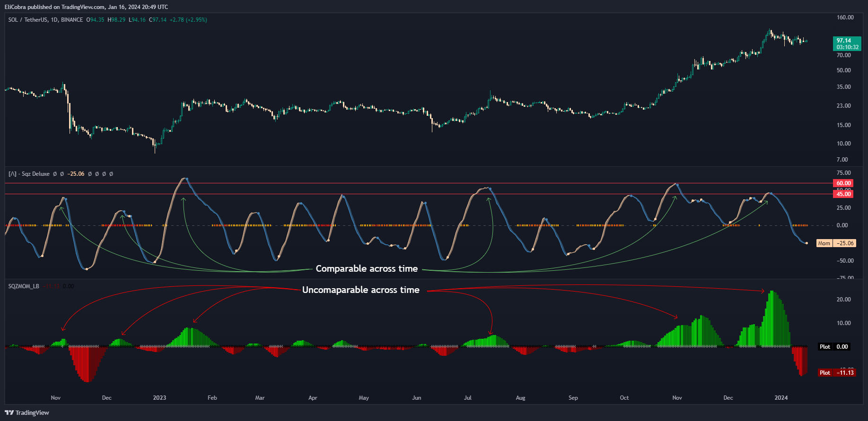Click the 70.00 price axis label
Screen dimensions: 868x421
(843, 55)
